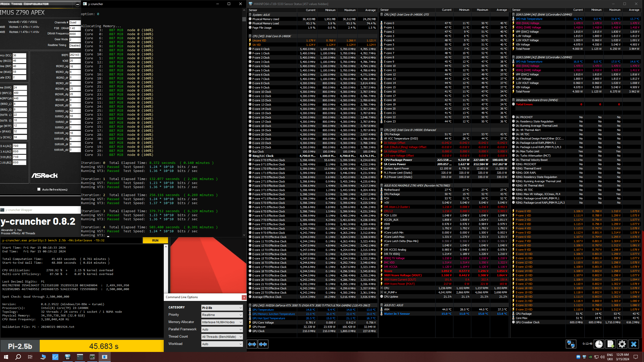Collapse the DDR5 DIMM [#0] sensor group
This screenshot has height=362, width=644.
coord(513,15)
